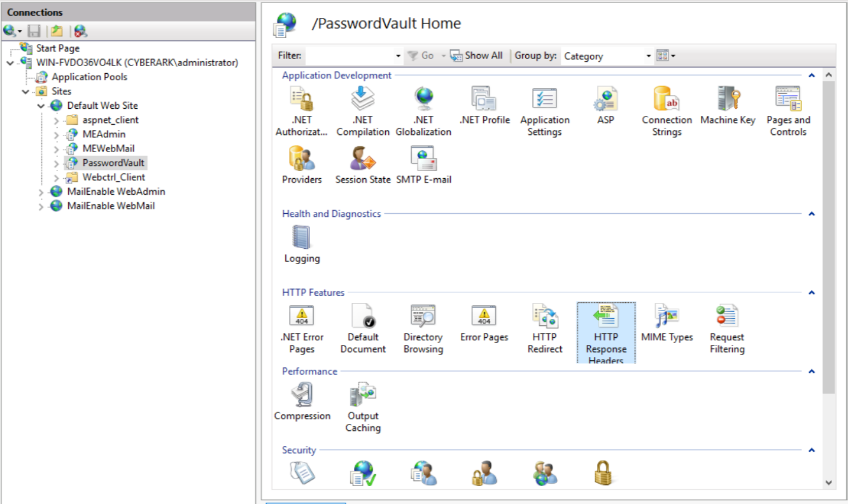Select Application Pools in the tree
This screenshot has height=504, width=848.
(89, 77)
